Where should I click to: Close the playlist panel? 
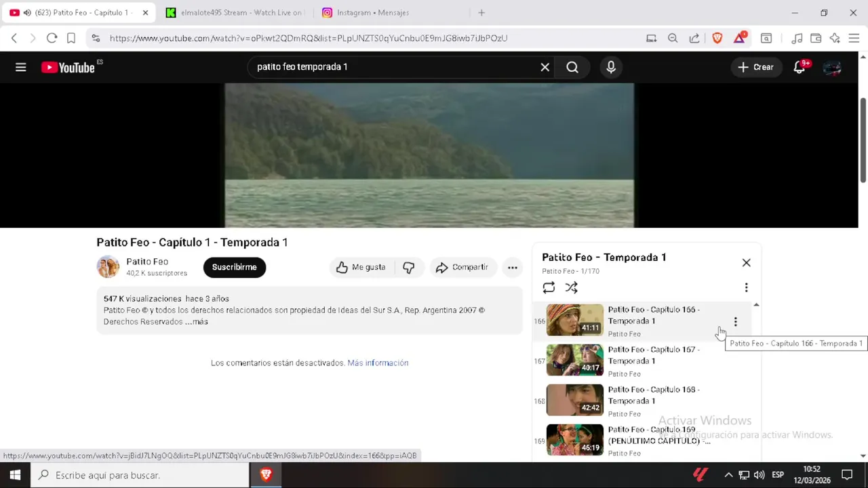tap(746, 262)
